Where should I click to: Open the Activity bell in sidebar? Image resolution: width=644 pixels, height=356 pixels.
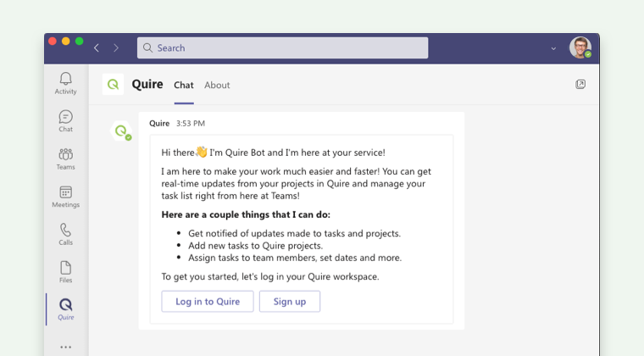pos(66,83)
